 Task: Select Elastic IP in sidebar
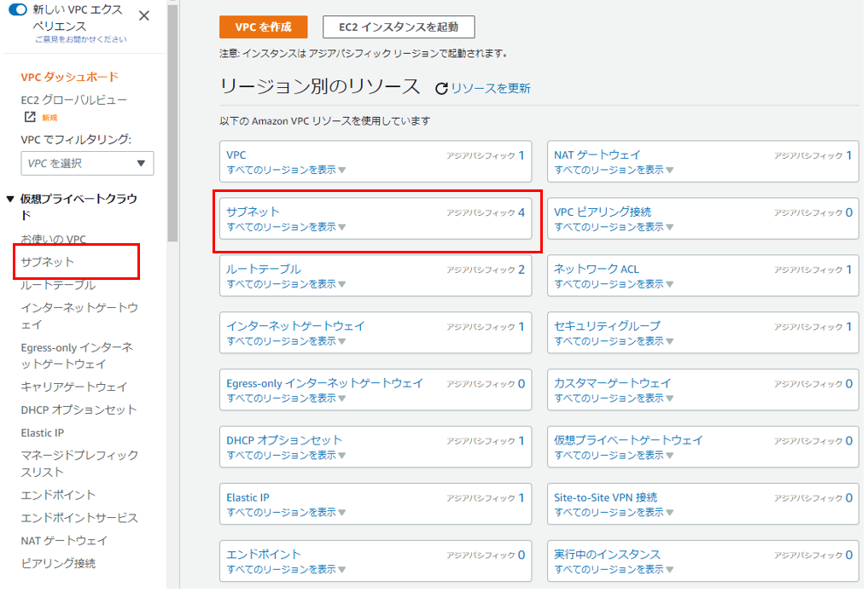point(43,433)
